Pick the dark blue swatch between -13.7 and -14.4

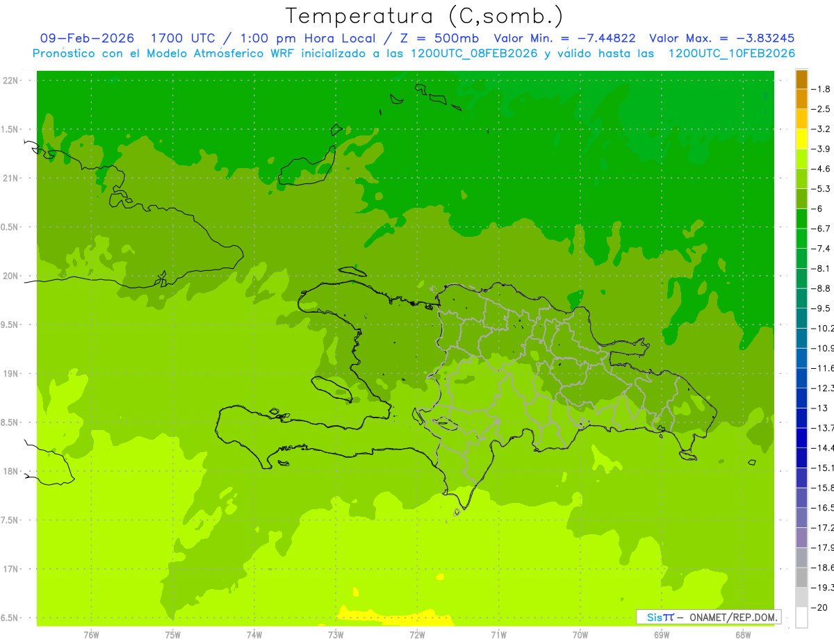(801, 438)
